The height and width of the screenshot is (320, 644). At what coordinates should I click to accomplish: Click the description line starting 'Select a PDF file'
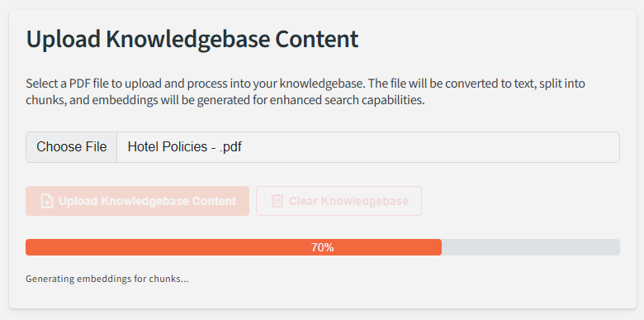tap(305, 84)
